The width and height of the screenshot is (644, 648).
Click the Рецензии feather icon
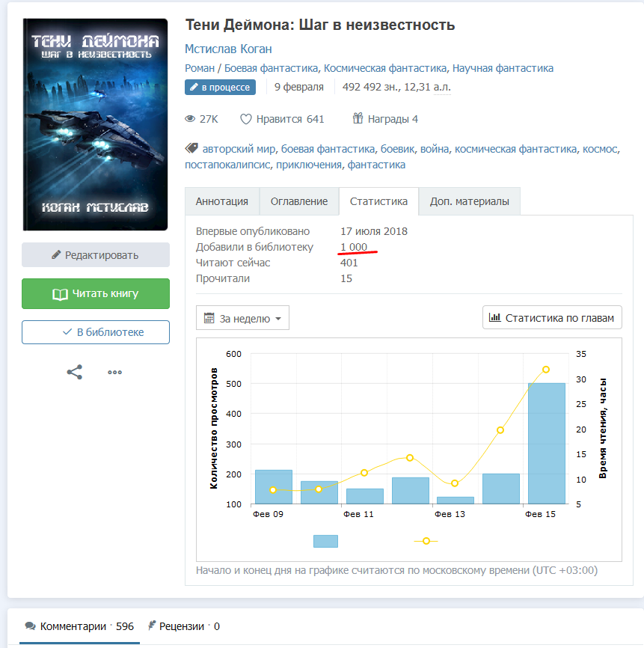click(152, 626)
